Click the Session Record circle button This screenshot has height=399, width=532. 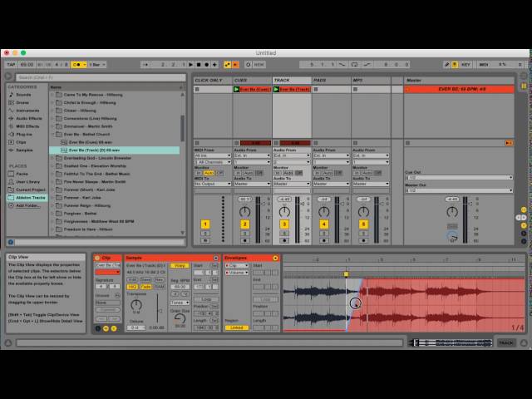tap(249, 65)
